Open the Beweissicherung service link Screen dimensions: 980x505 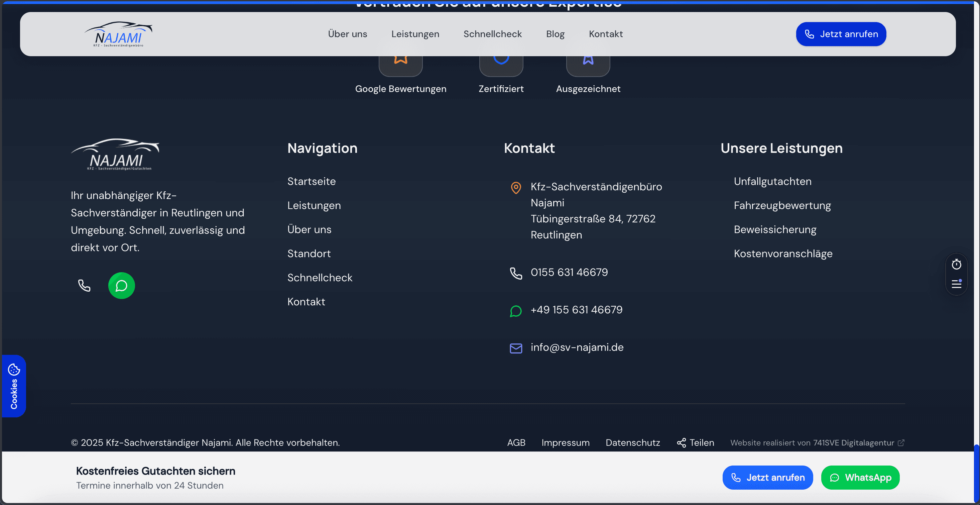tap(775, 229)
